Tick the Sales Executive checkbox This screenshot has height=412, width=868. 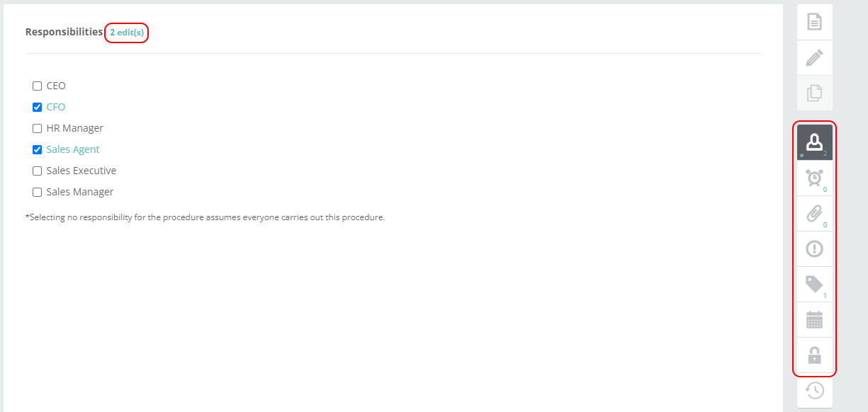[x=38, y=171]
